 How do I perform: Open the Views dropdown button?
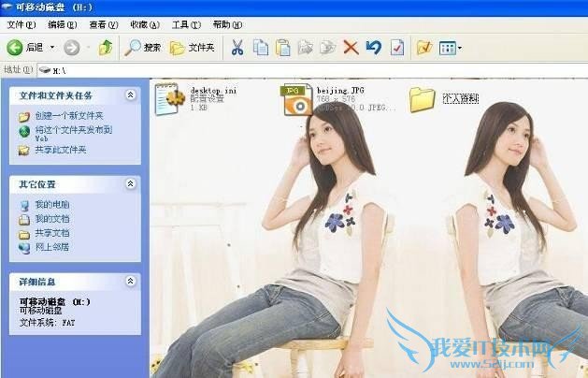click(x=451, y=48)
